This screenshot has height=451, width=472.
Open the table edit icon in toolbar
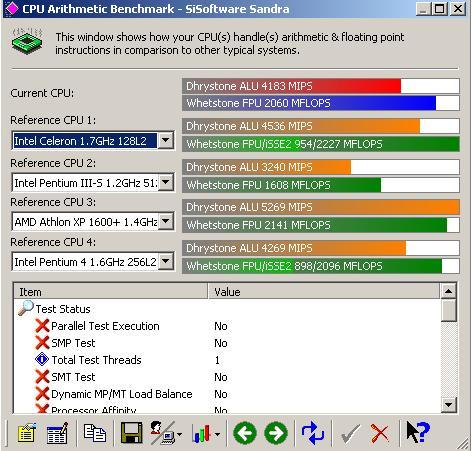pyautogui.click(x=57, y=433)
